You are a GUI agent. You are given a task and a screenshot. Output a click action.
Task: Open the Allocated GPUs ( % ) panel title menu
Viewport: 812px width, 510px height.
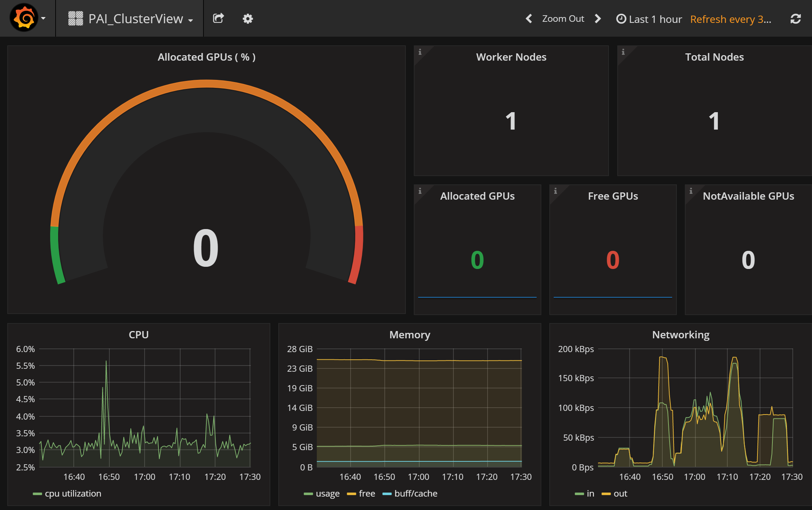coord(206,57)
